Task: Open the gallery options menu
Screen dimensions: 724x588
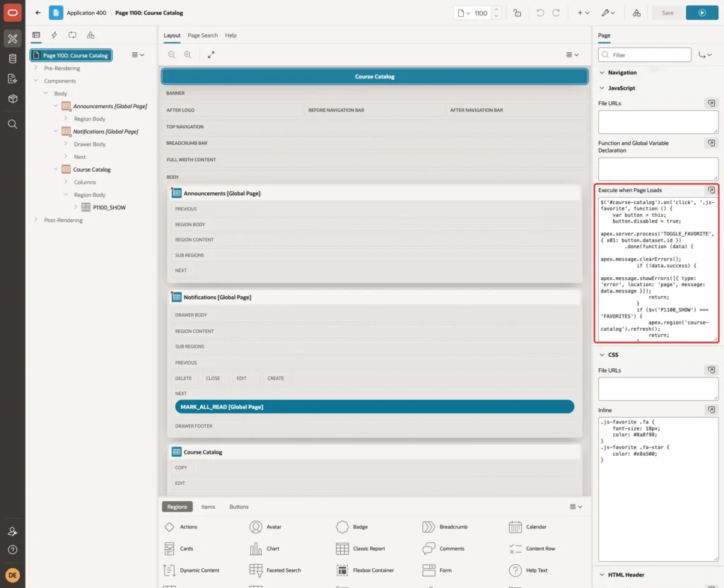Action: coord(576,507)
